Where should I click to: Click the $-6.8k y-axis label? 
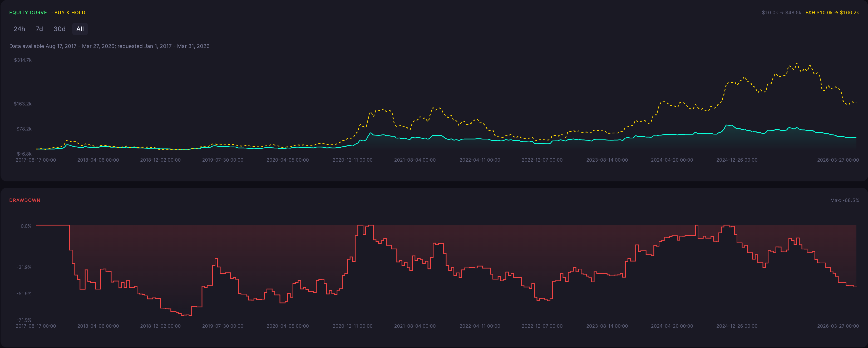coord(24,154)
